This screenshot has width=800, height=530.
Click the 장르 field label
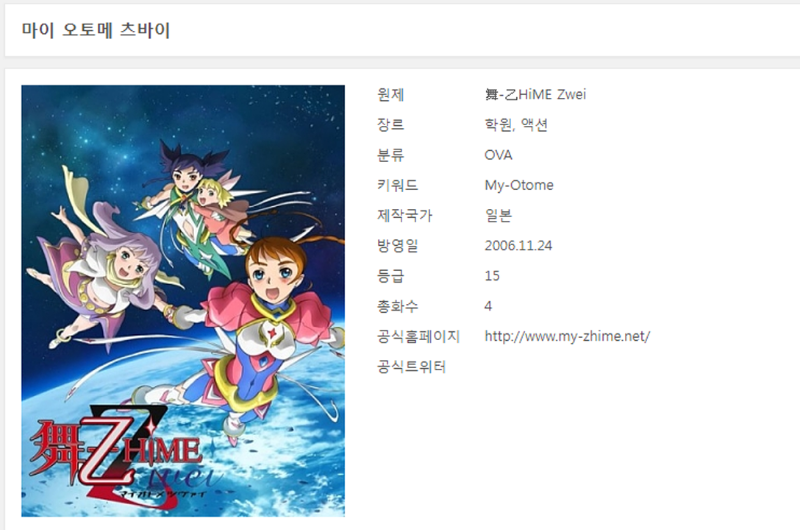391,124
